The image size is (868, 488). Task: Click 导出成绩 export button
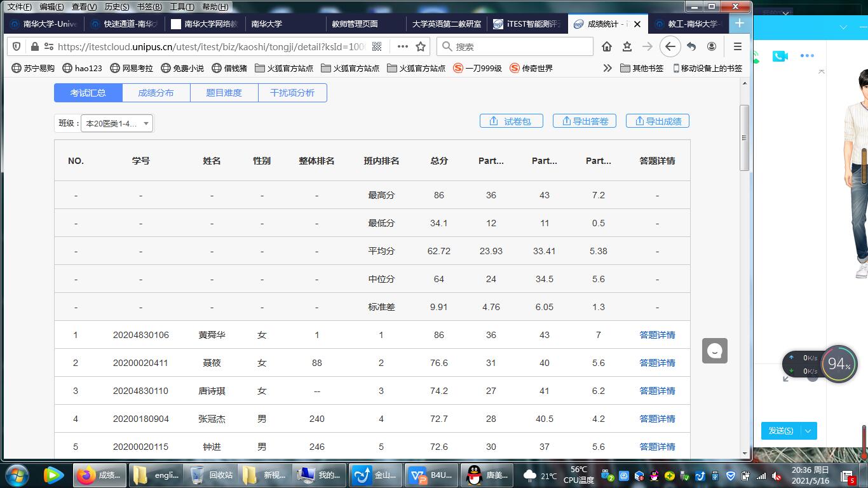pyautogui.click(x=658, y=121)
